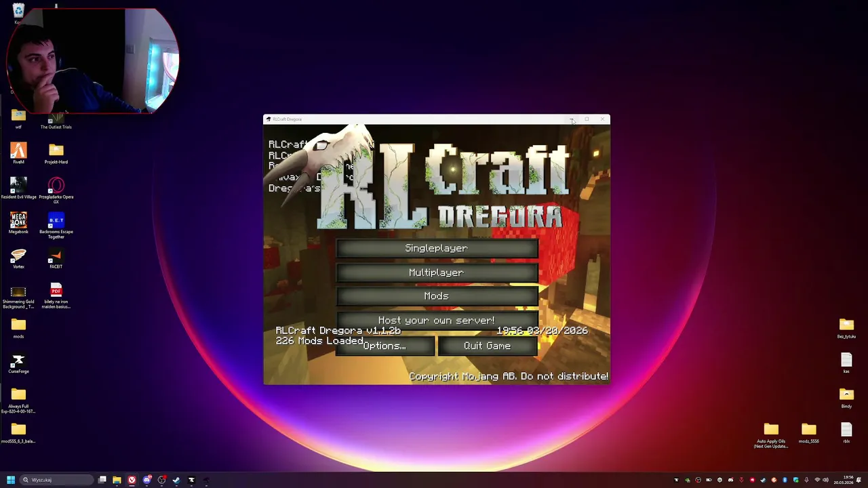Select the Always Full Exp folder
The image size is (868, 488).
(x=18, y=400)
